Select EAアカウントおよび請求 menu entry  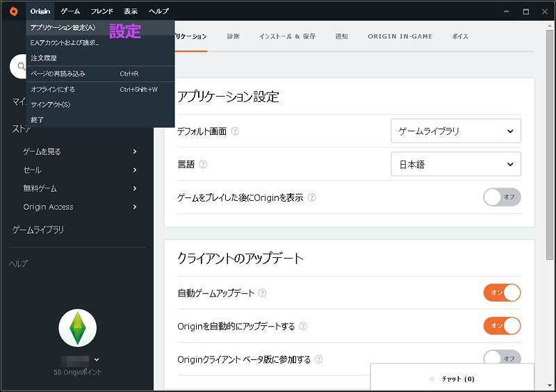(x=100, y=43)
